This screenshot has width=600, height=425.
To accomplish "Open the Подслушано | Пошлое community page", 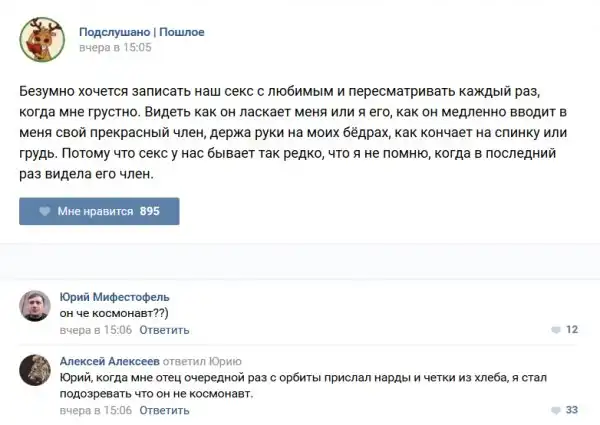I will (x=141, y=32).
